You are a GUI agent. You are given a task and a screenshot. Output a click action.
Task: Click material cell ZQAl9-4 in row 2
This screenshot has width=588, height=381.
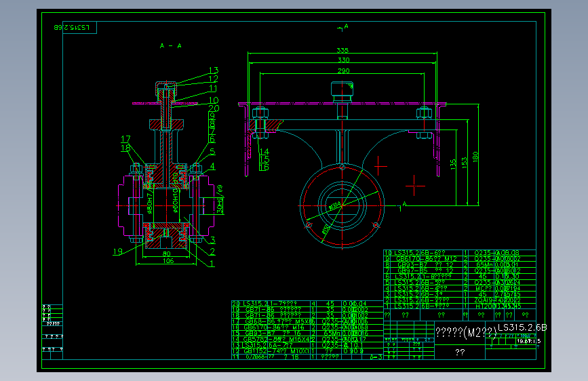click(482, 300)
